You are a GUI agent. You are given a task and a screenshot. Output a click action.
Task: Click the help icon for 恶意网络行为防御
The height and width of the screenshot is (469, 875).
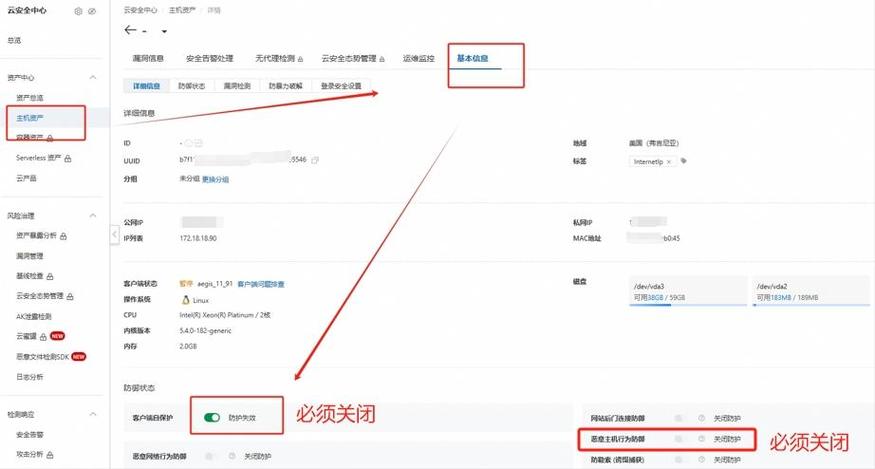[232, 456]
